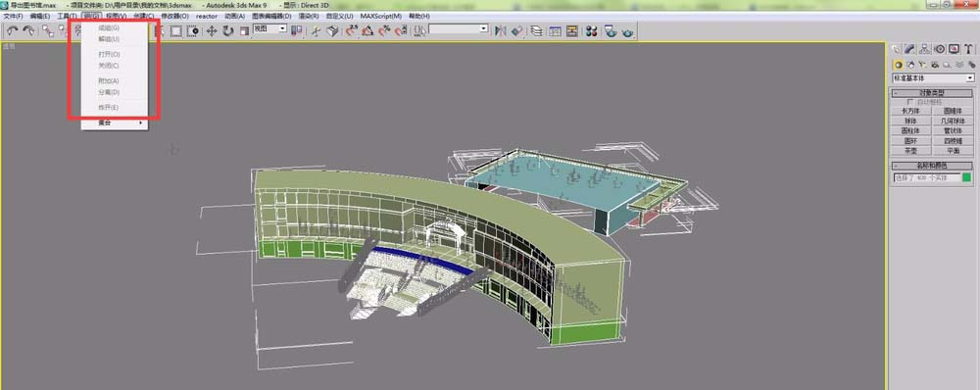
Task: Activate the Select and Rotate tool
Action: 228,30
